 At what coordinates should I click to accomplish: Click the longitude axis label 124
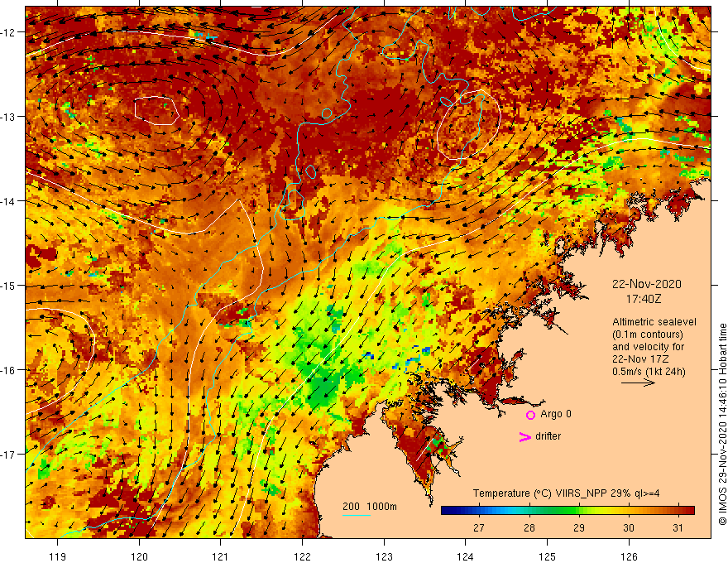pyautogui.click(x=465, y=556)
